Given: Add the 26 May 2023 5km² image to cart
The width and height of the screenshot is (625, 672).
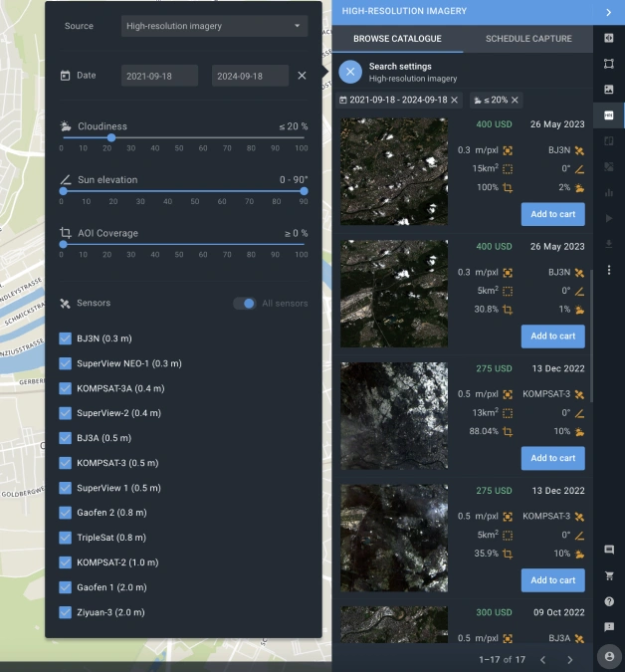Looking at the screenshot, I should (x=552, y=336).
